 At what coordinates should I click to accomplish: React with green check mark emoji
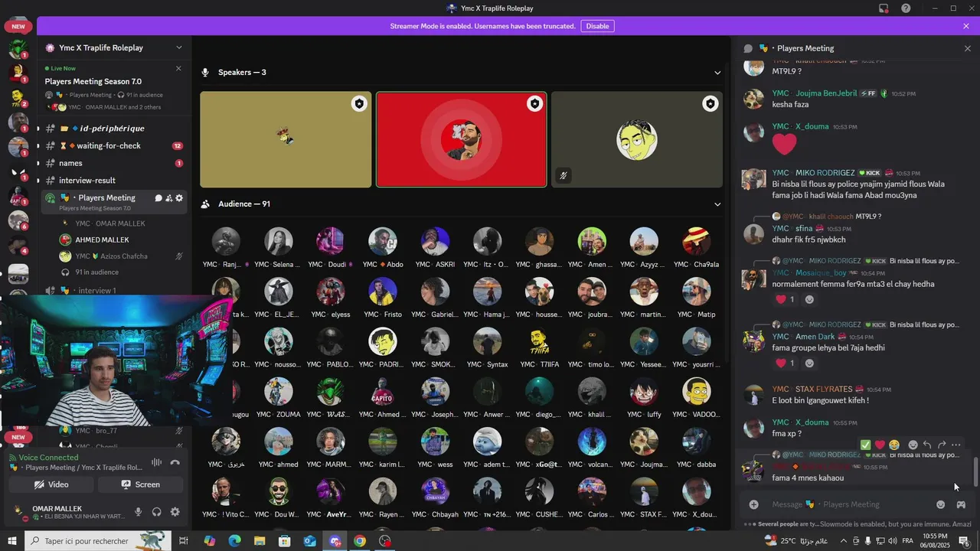(x=865, y=445)
